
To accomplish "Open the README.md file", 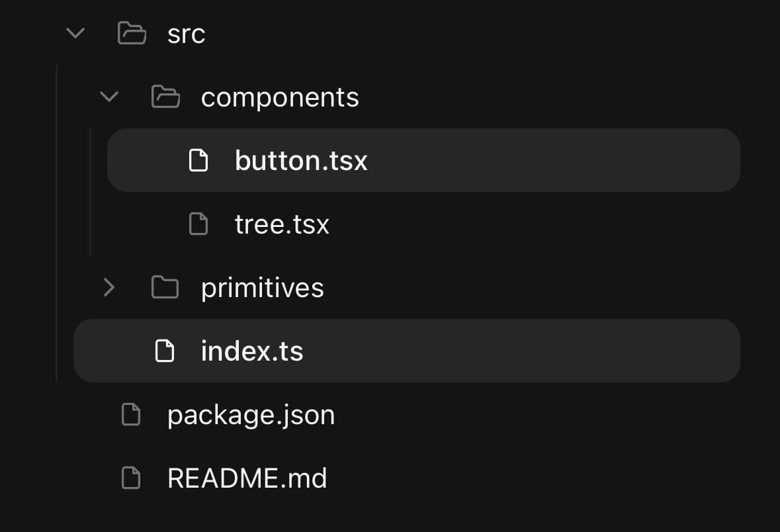I will pyautogui.click(x=247, y=478).
